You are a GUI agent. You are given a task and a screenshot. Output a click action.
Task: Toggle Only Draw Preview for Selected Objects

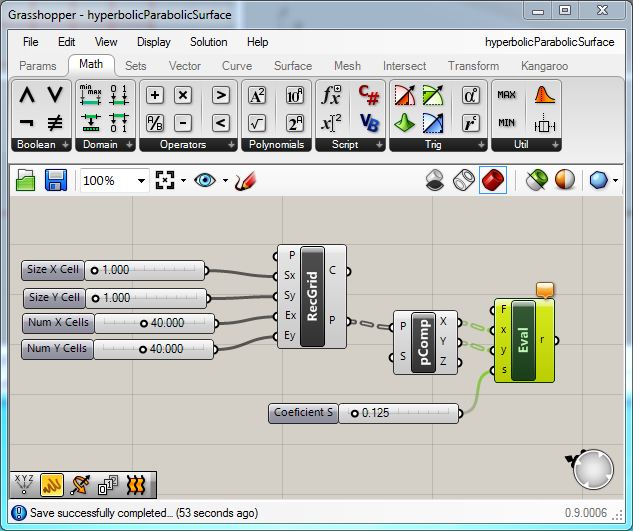(537, 180)
